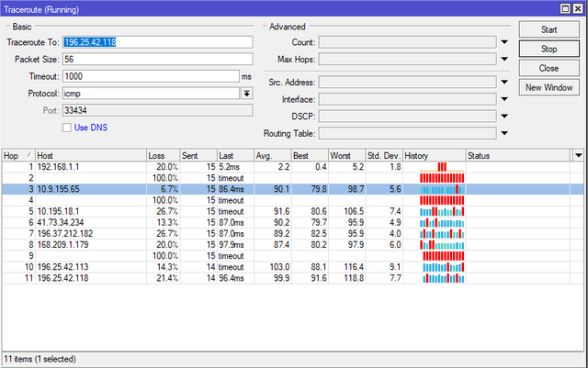
Task: Click the Start button
Action: click(x=549, y=29)
